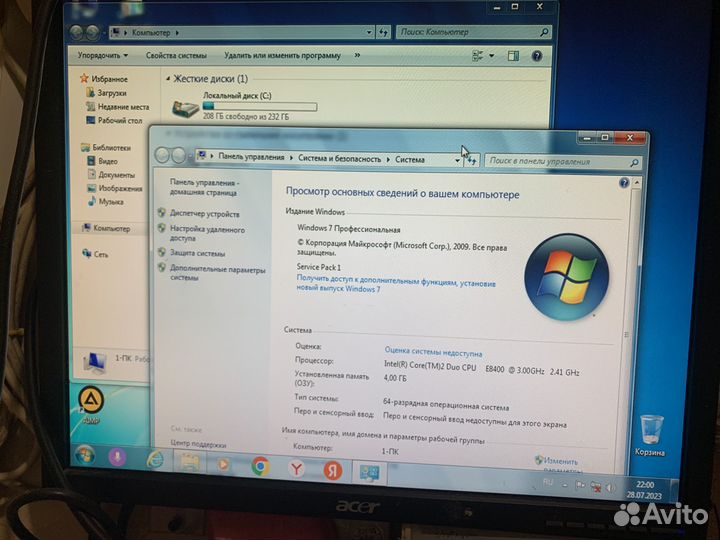Click the purple microphone voice assistant icon

point(117,457)
